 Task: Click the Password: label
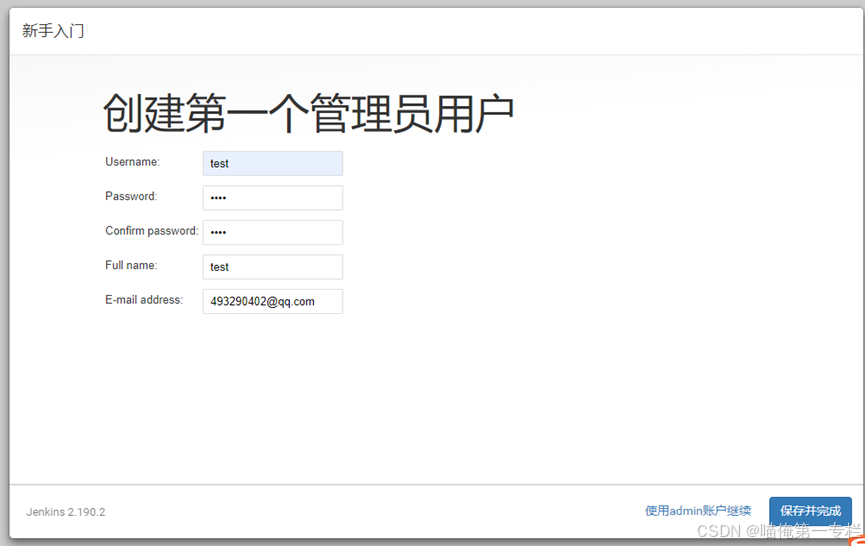(x=131, y=196)
